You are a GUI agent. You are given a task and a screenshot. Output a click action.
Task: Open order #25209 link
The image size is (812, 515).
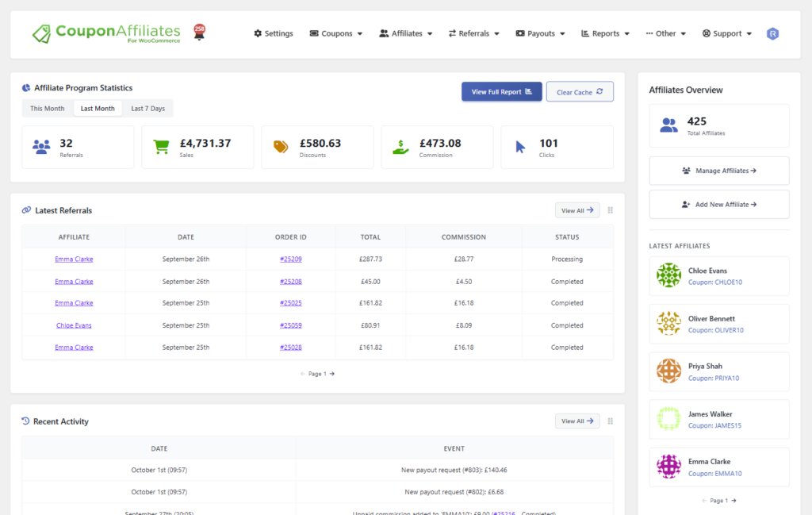[x=291, y=259]
